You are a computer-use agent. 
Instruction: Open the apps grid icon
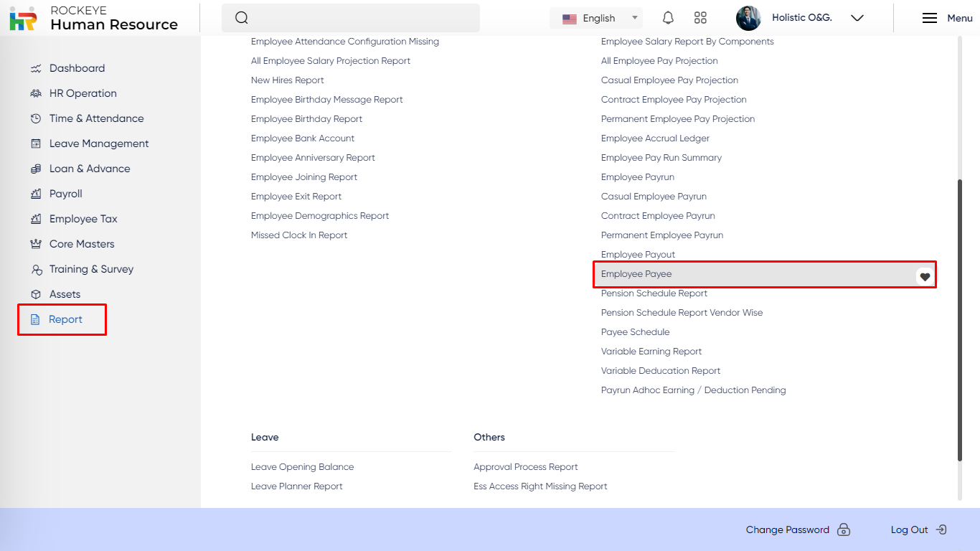701,18
